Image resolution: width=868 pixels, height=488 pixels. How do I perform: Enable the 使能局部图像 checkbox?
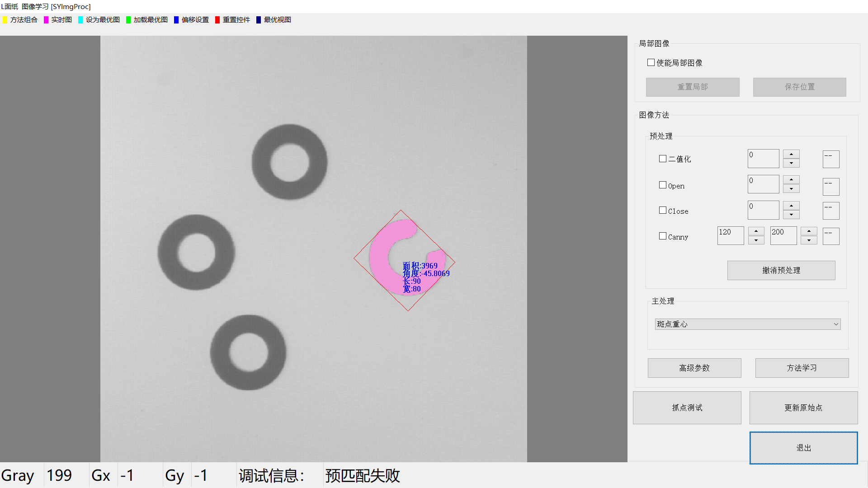(651, 62)
